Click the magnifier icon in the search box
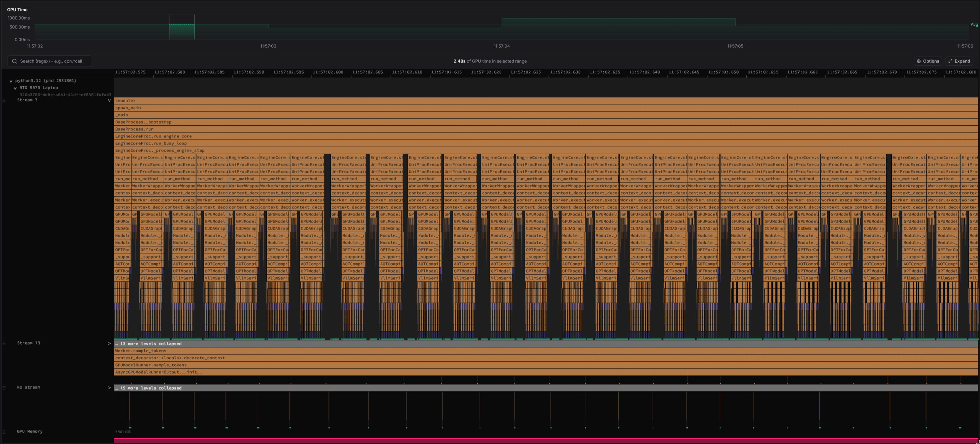 pos(14,61)
